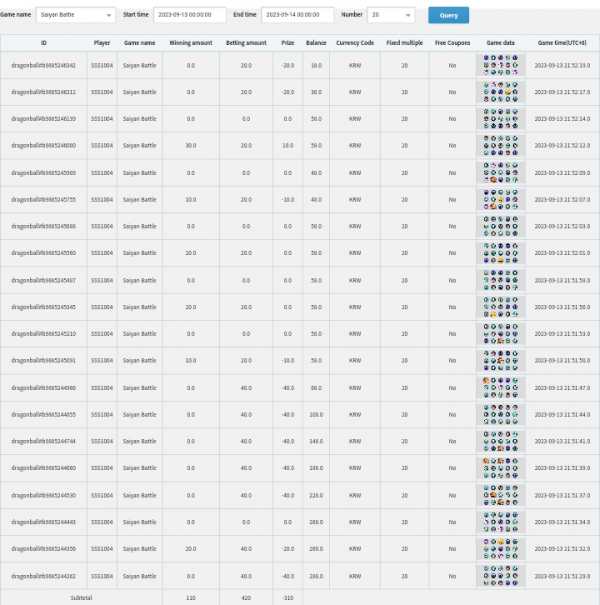
Task: Click the blue Query button
Action: (x=448, y=15)
